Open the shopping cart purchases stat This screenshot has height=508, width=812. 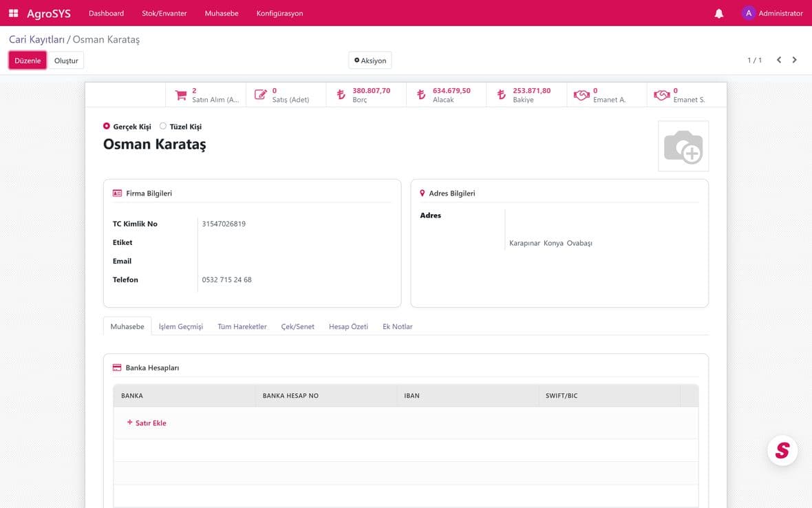pos(181,95)
